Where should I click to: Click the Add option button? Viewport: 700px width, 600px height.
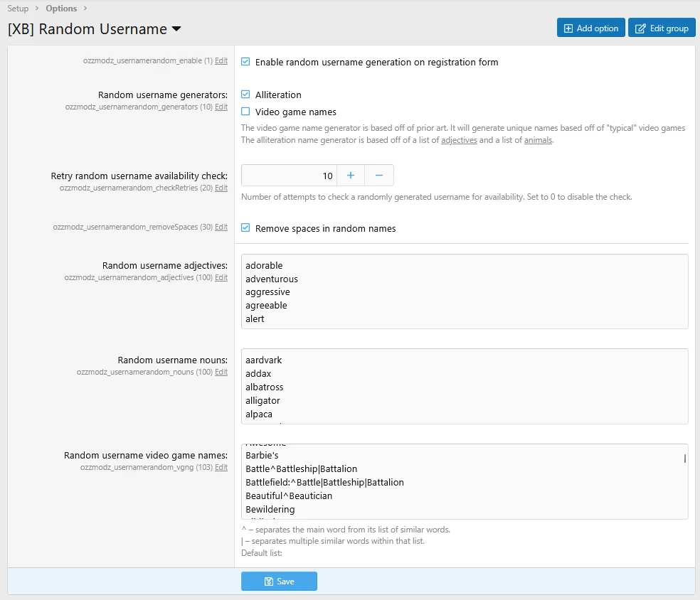(x=590, y=28)
